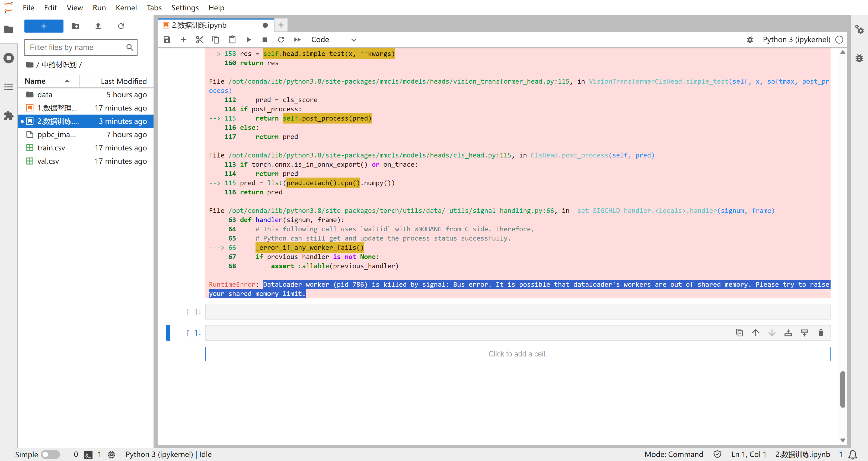The image size is (868, 461).
Task: Click the New Launcher plus button
Action: pyautogui.click(x=44, y=26)
